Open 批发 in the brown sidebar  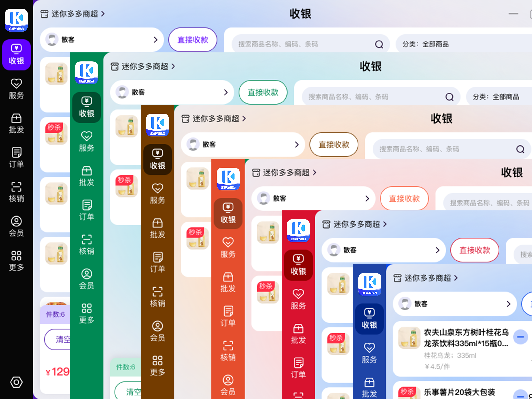point(158,228)
